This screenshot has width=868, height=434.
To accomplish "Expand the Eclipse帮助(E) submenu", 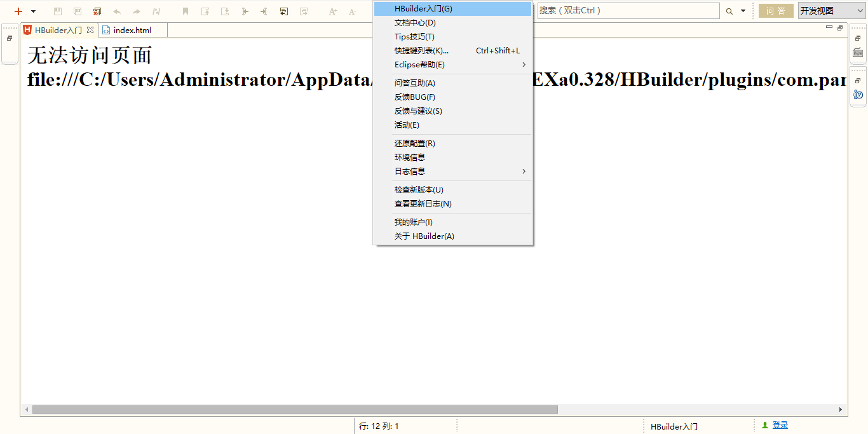I will (452, 65).
